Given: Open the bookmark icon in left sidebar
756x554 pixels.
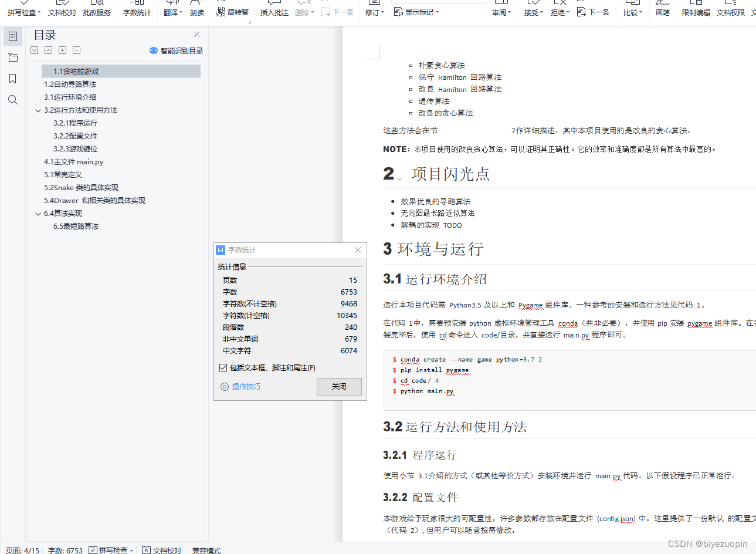Looking at the screenshot, I should (13, 79).
